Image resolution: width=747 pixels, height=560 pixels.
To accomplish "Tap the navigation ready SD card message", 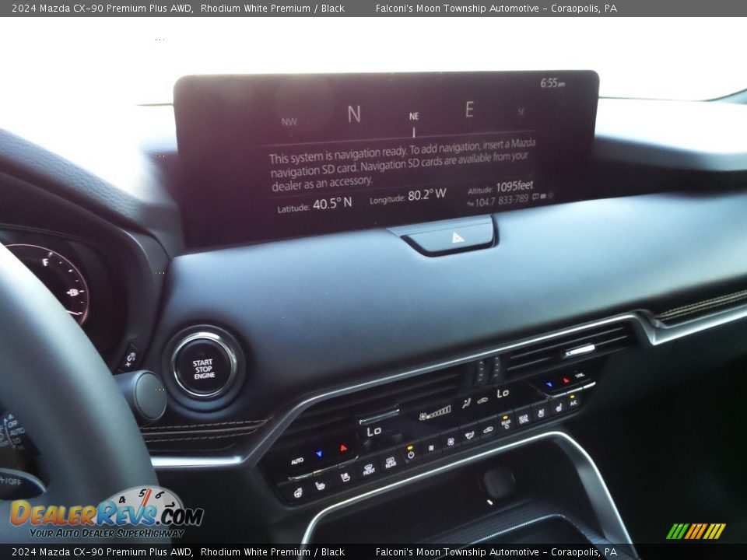I will (402, 164).
